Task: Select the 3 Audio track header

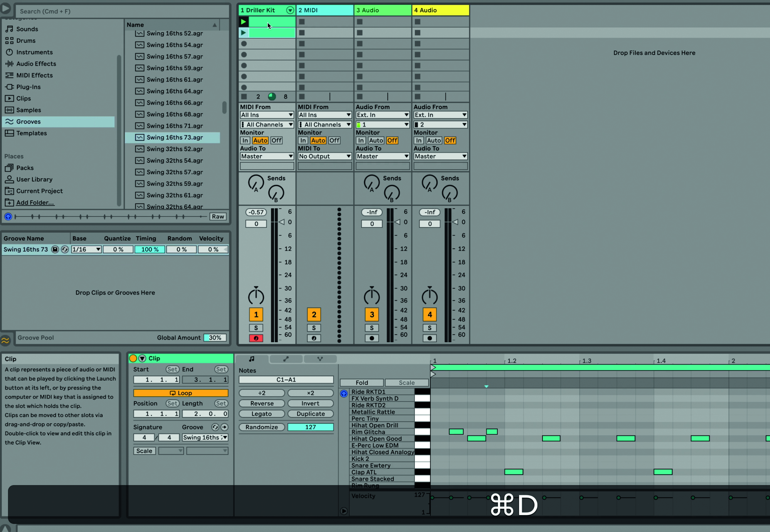Action: click(x=383, y=10)
